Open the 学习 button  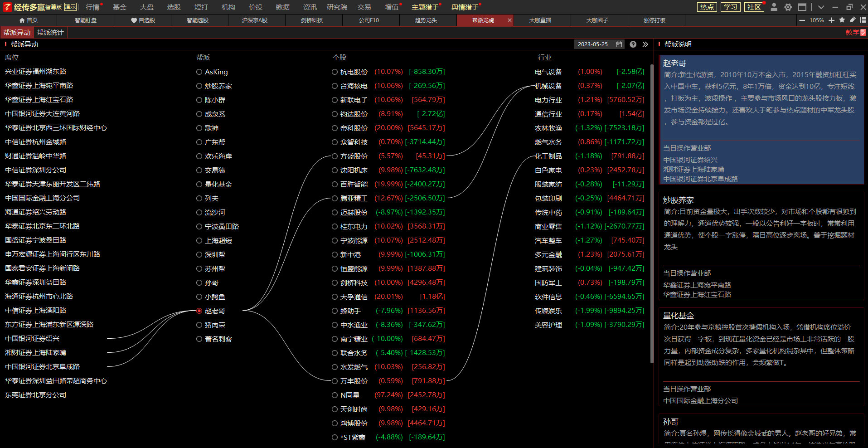click(x=730, y=7)
